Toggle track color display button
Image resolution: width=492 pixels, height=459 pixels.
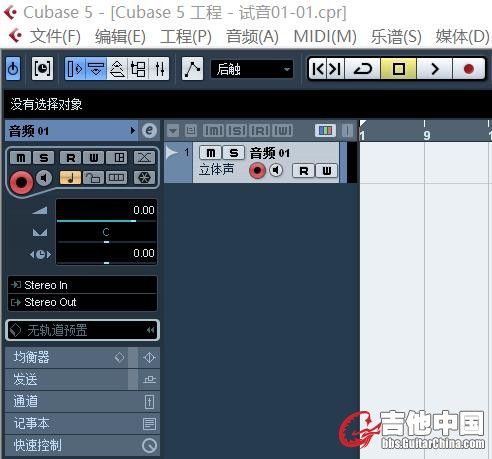click(x=325, y=130)
